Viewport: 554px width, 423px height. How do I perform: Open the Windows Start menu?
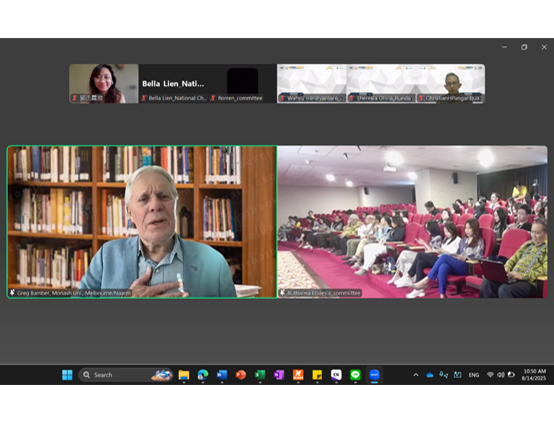67,375
